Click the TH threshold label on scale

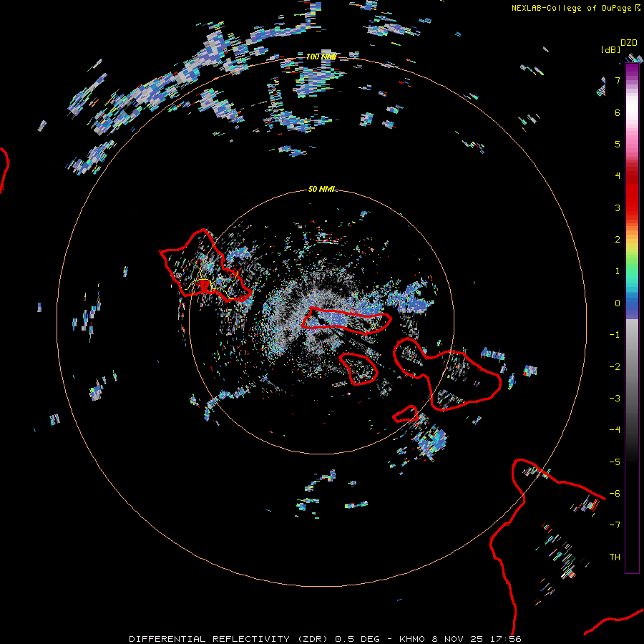click(x=615, y=557)
